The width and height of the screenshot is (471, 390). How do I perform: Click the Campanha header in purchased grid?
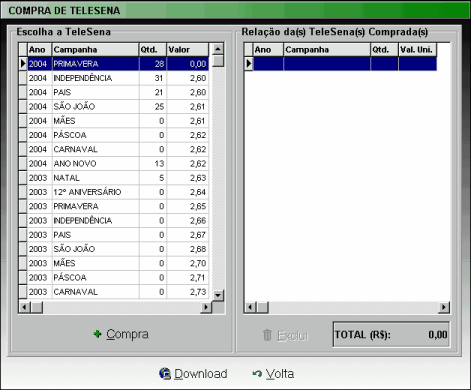[327, 50]
